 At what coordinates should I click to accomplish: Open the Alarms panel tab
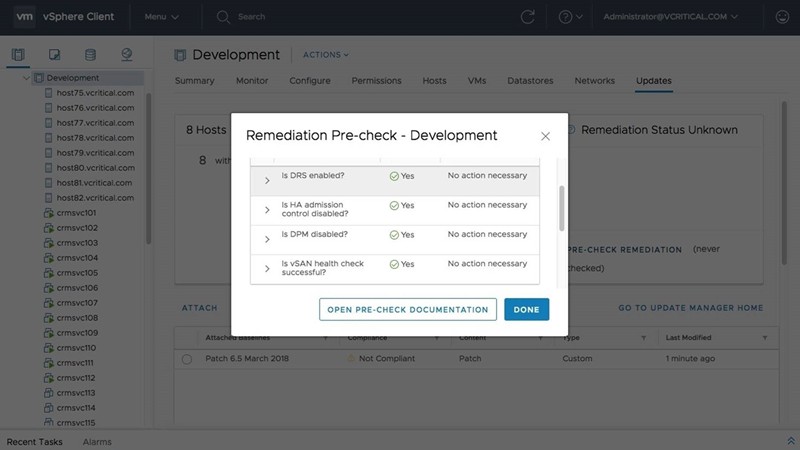click(97, 442)
